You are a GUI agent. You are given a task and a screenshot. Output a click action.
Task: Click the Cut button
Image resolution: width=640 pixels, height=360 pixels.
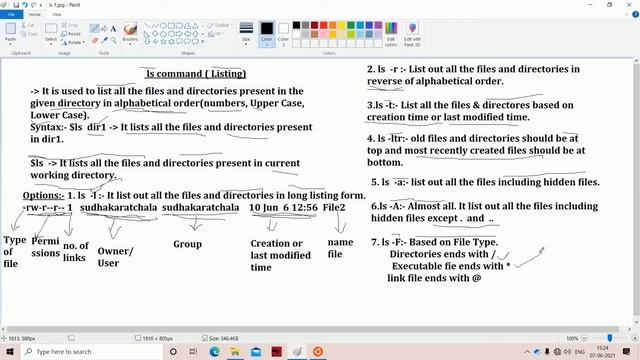click(x=29, y=25)
